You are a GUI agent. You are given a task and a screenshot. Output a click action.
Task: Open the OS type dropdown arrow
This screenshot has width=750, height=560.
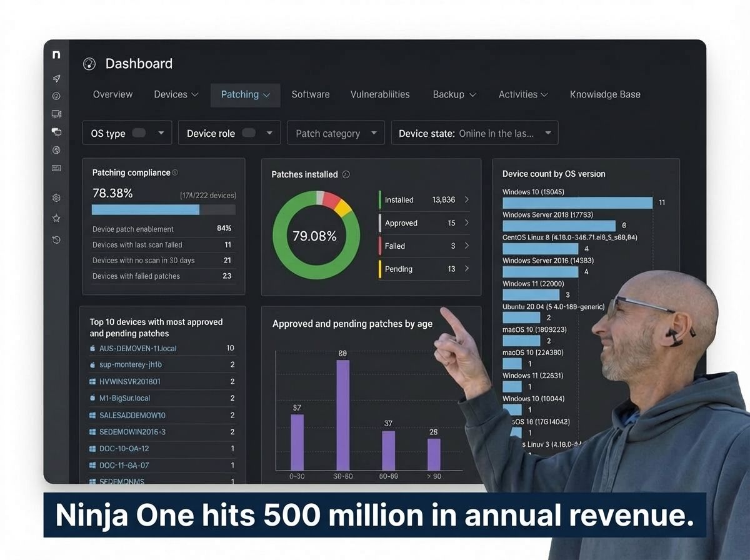161,133
